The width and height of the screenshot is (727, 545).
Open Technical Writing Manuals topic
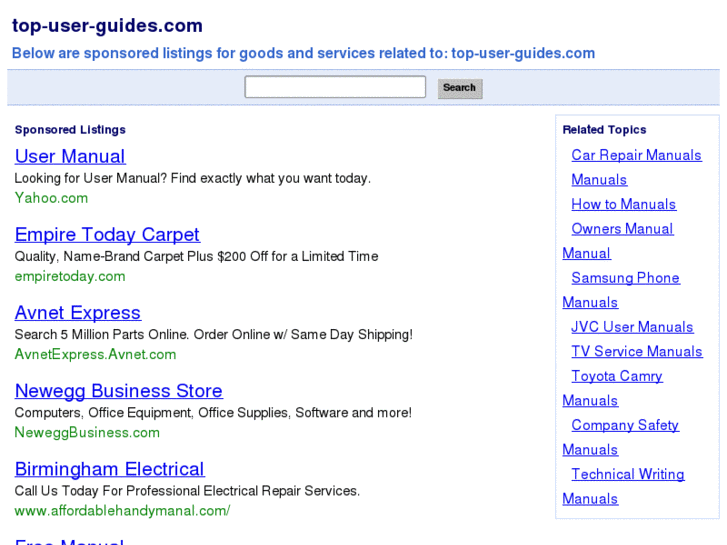click(628, 474)
